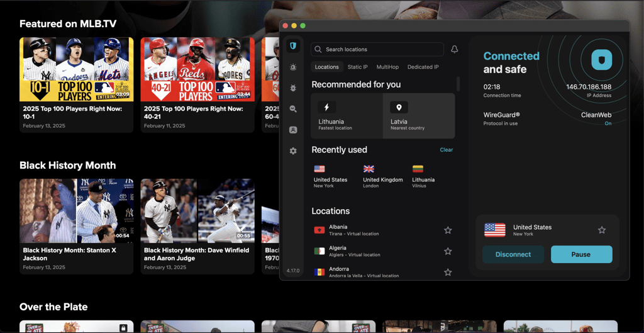Image resolution: width=644 pixels, height=333 pixels.
Task: Open Top 100 Players 40-21 video thumbnail
Action: coord(197,69)
